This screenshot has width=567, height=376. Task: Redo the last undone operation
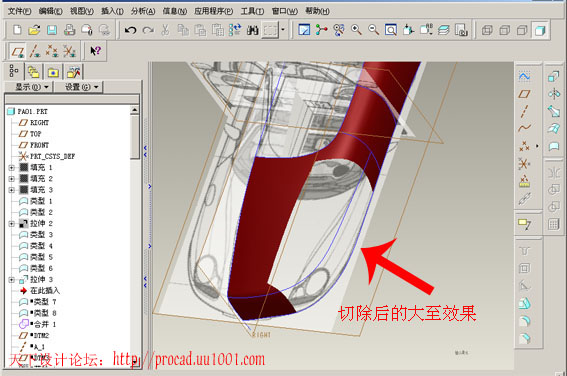point(148,30)
